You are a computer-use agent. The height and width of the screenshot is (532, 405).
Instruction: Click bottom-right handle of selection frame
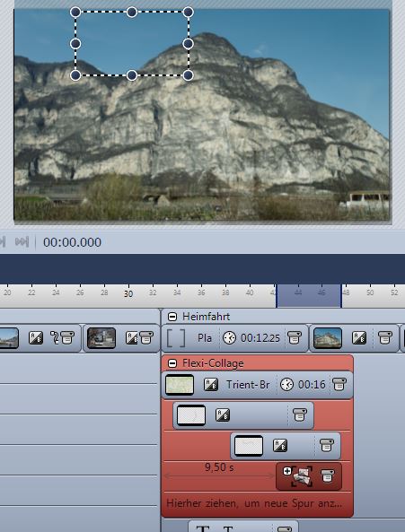(x=188, y=75)
